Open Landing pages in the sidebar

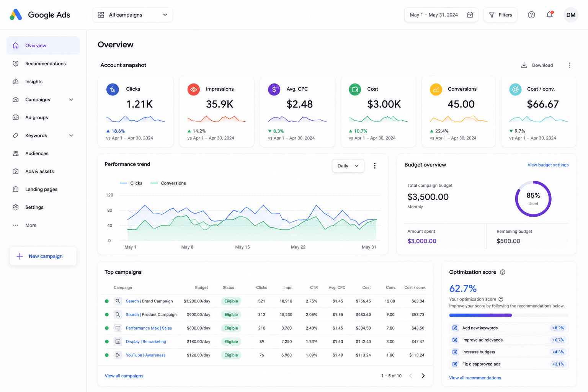tap(43, 189)
